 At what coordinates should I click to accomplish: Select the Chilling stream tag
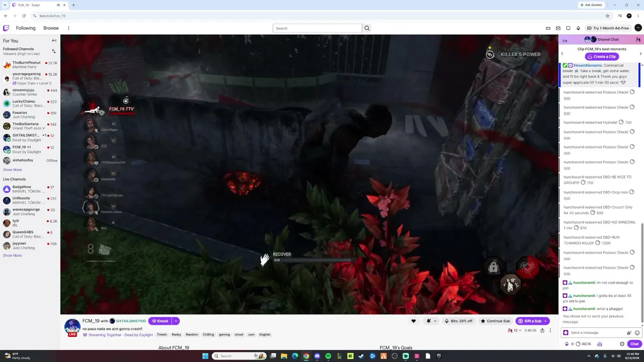(x=208, y=334)
